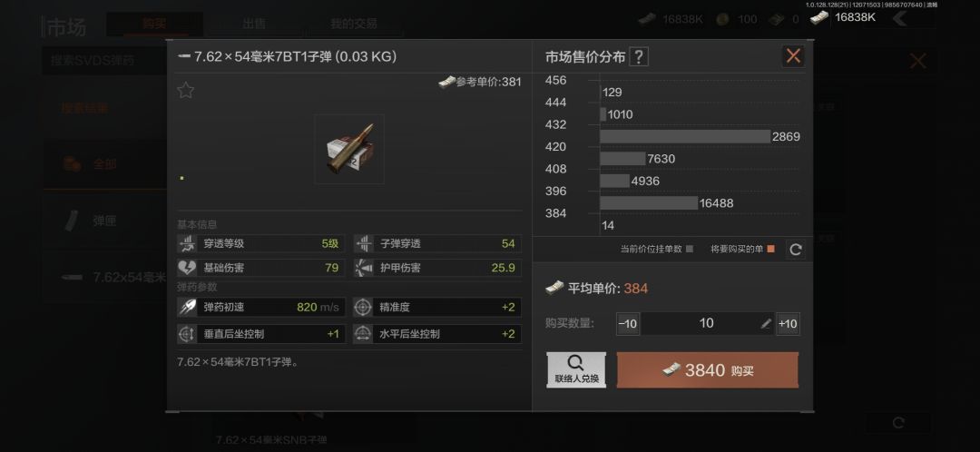The width and height of the screenshot is (980, 452).
Task: Select the 全部 all category filter
Action: click(x=104, y=164)
